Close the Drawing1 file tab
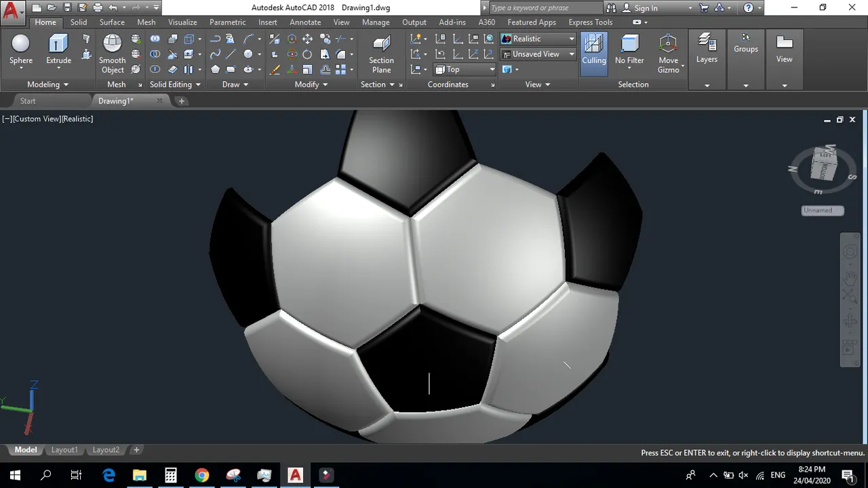868x488 pixels. point(160,100)
